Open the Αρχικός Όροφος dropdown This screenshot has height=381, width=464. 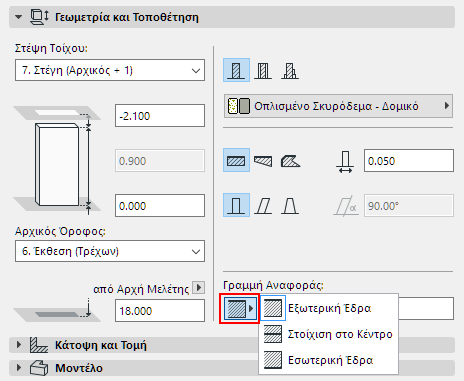(110, 251)
